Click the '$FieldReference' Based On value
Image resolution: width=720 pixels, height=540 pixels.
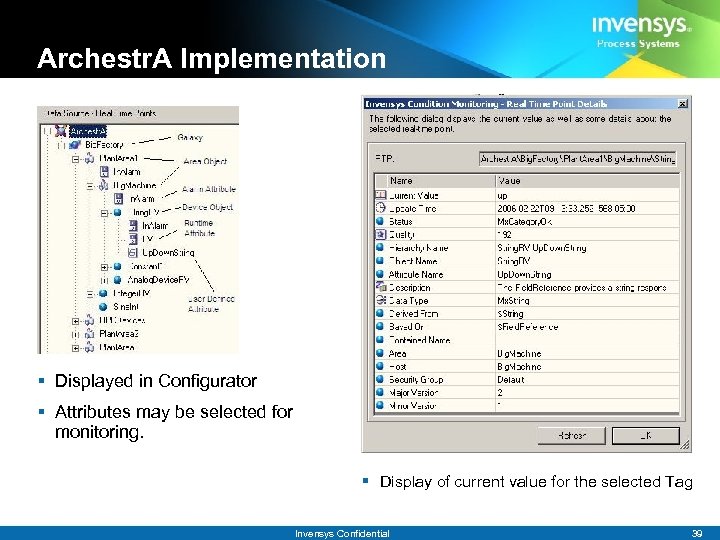528,327
